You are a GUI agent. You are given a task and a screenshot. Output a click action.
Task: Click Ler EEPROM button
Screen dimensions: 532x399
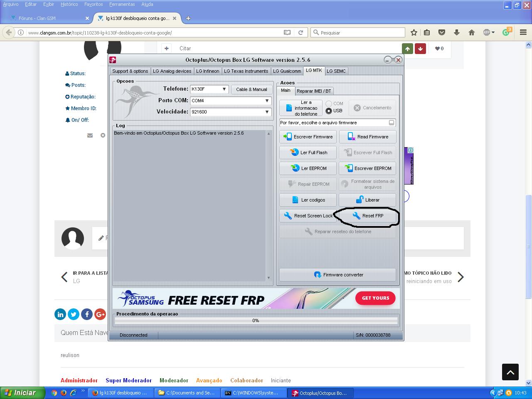pos(308,168)
